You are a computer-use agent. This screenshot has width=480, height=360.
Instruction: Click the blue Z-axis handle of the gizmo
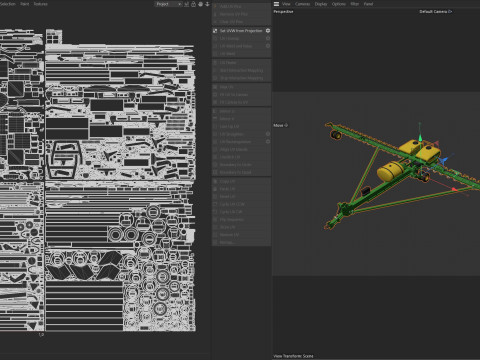click(x=443, y=161)
